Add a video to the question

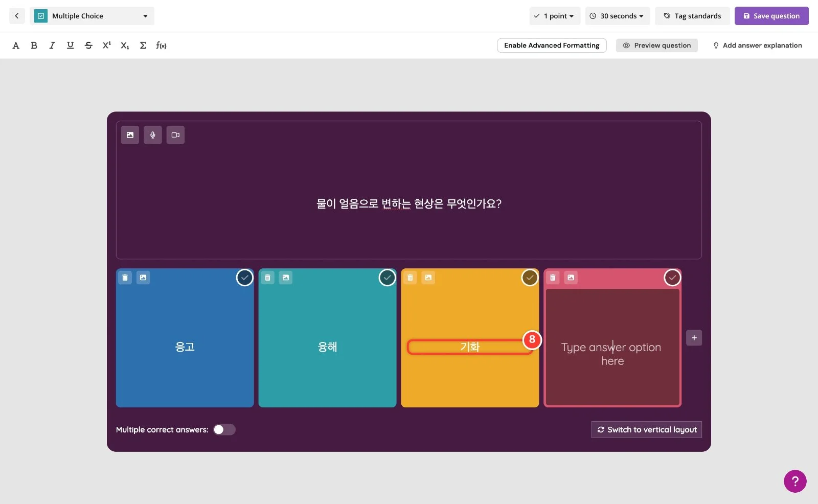point(175,135)
